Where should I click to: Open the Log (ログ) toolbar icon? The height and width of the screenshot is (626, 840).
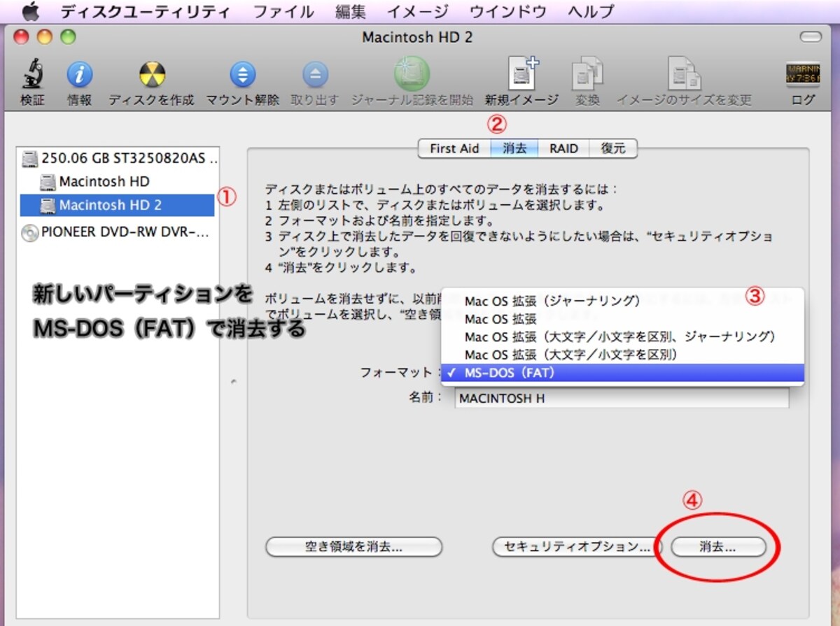point(803,75)
